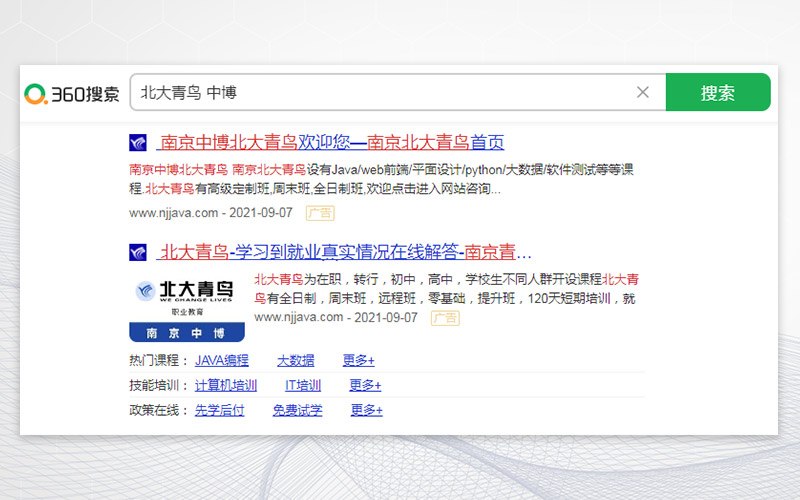Clear the search box with the X icon

coord(643,92)
